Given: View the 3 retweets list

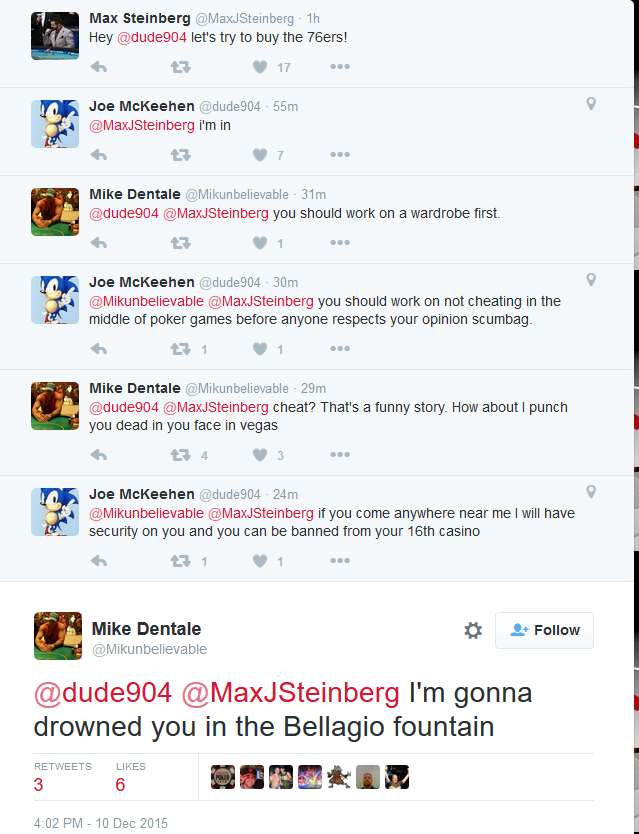Looking at the screenshot, I should click(39, 785).
